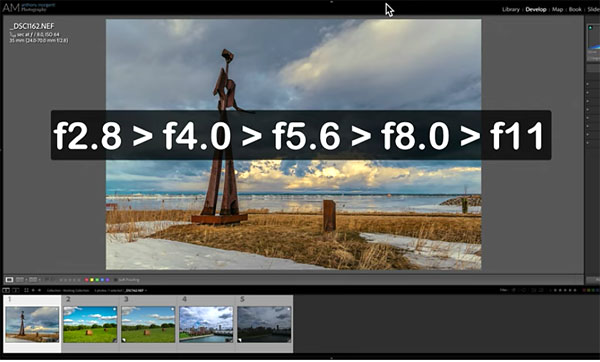Show grid view via filmstrip grid icon
The image size is (600, 362).
point(26,290)
